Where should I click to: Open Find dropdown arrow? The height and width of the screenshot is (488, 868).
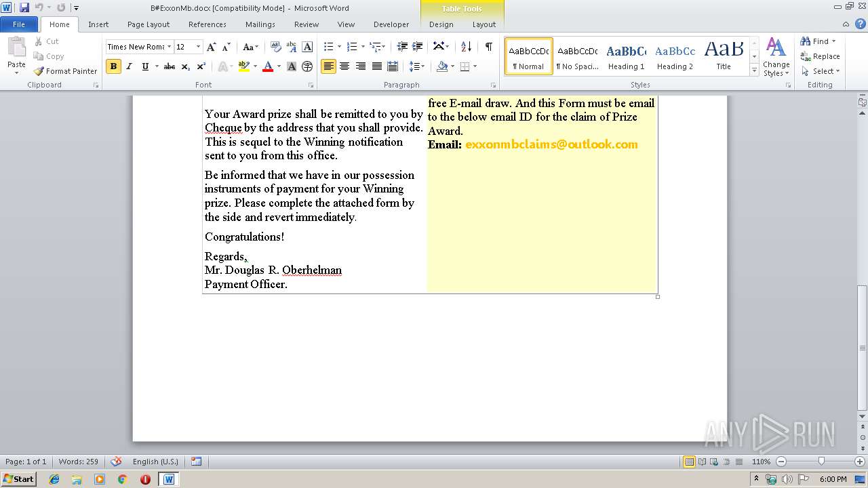point(833,41)
